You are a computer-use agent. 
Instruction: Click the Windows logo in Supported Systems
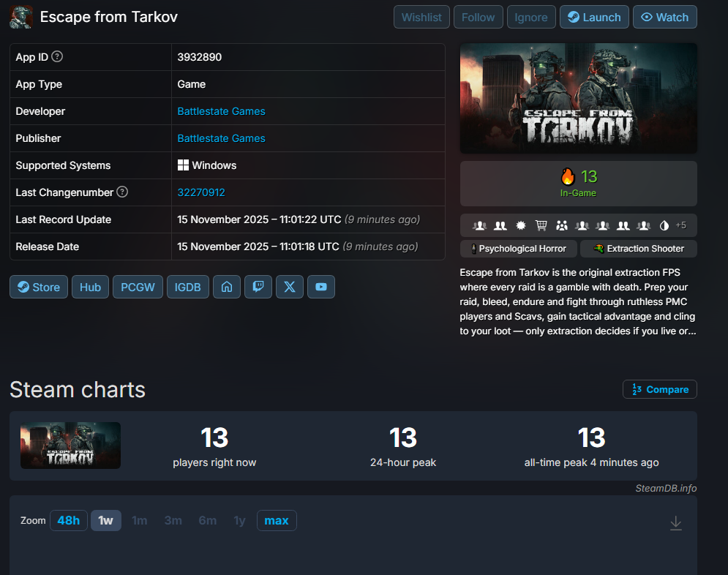(183, 165)
